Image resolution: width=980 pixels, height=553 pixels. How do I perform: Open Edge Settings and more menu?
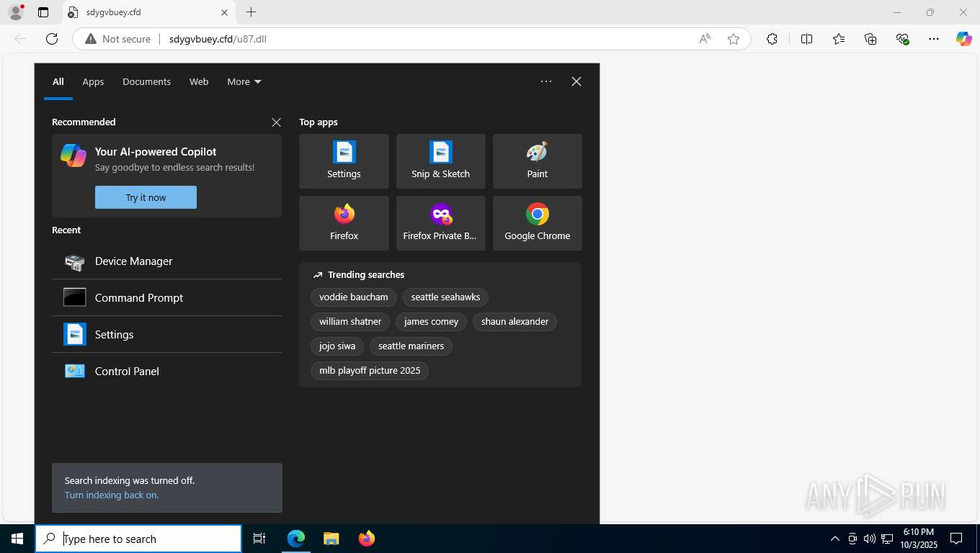click(x=934, y=39)
